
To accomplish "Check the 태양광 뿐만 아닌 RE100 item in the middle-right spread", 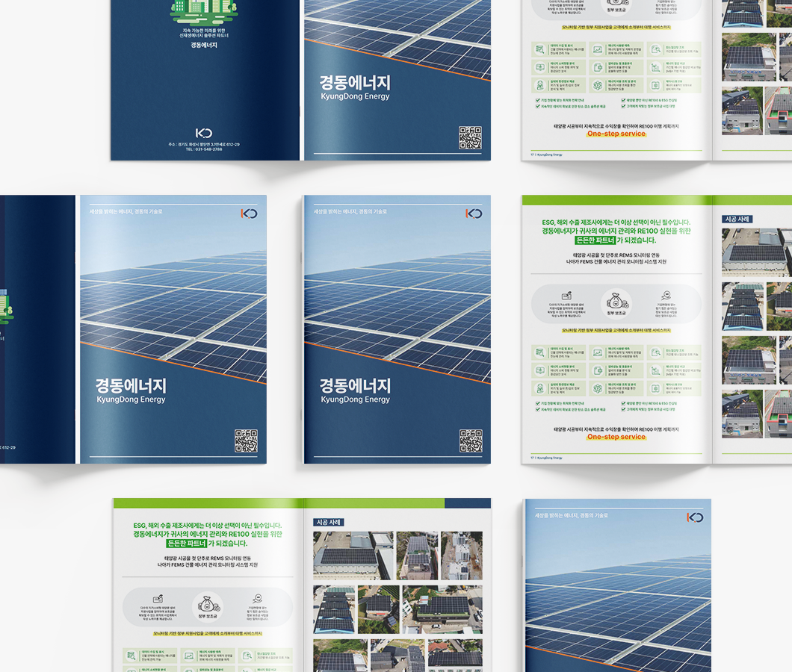I will click(x=621, y=403).
